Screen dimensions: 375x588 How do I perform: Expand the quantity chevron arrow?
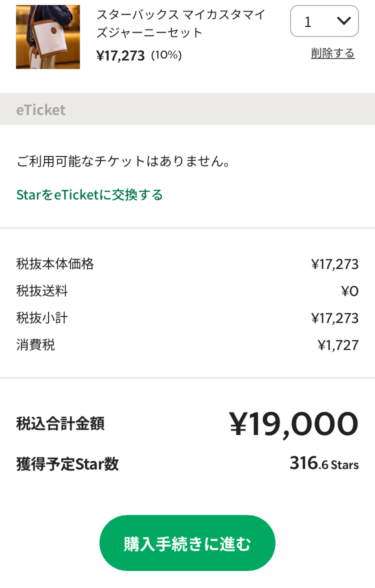point(344,21)
